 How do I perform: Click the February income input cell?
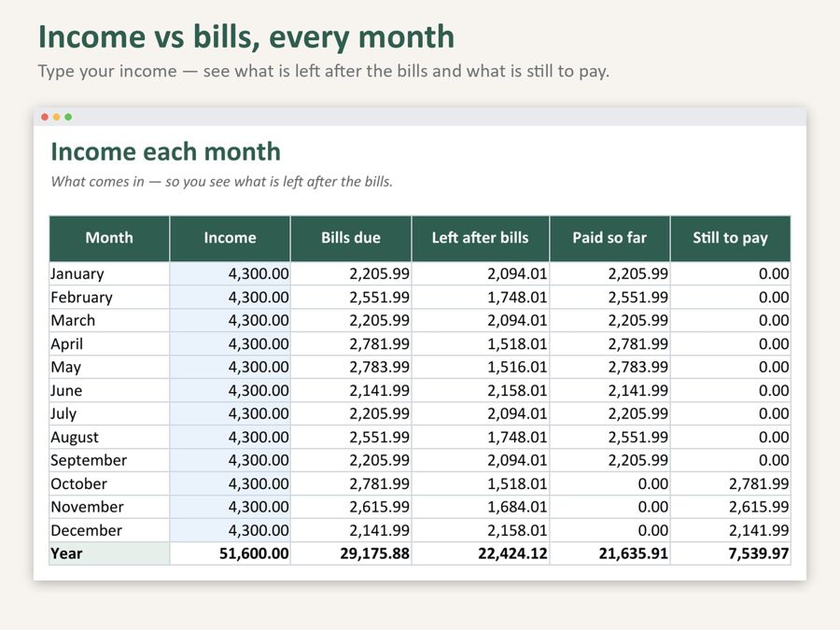(x=230, y=297)
